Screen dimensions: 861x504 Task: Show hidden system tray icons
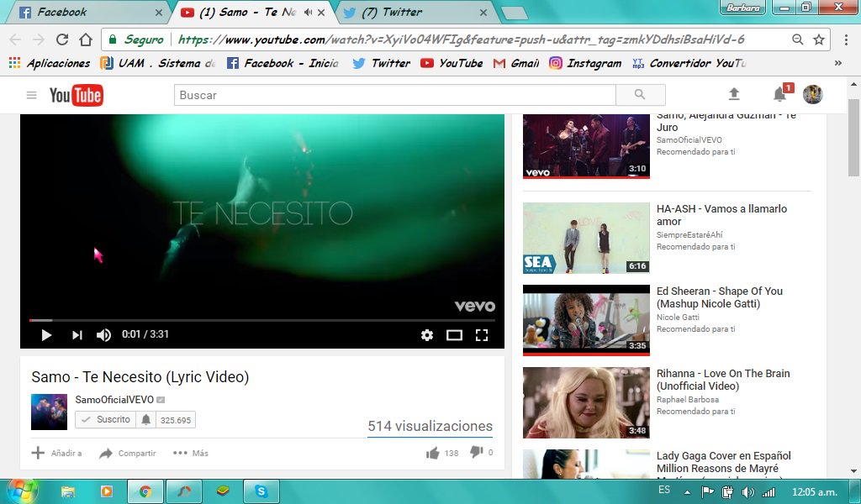pyautogui.click(x=687, y=492)
